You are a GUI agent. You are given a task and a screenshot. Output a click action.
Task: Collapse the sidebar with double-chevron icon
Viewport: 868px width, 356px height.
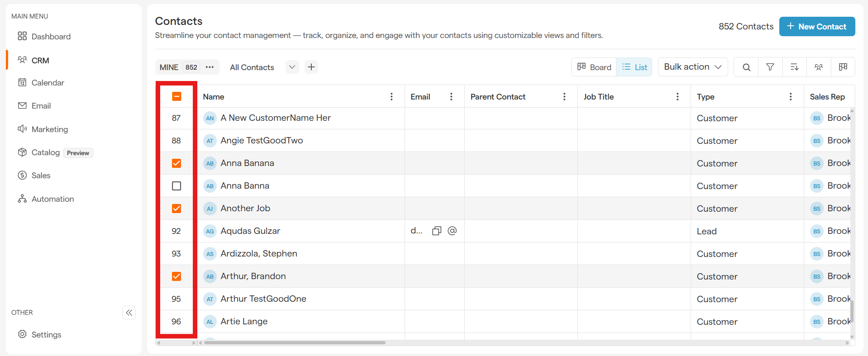[x=129, y=313]
